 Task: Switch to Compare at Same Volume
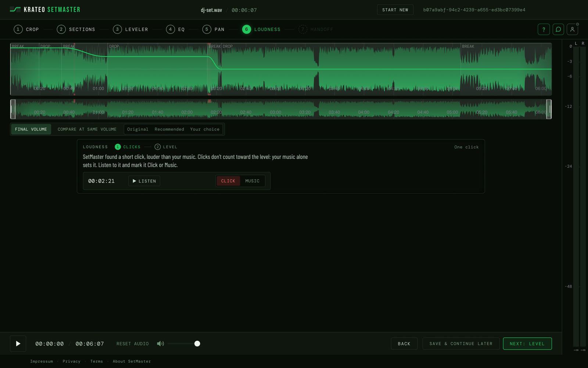click(87, 129)
